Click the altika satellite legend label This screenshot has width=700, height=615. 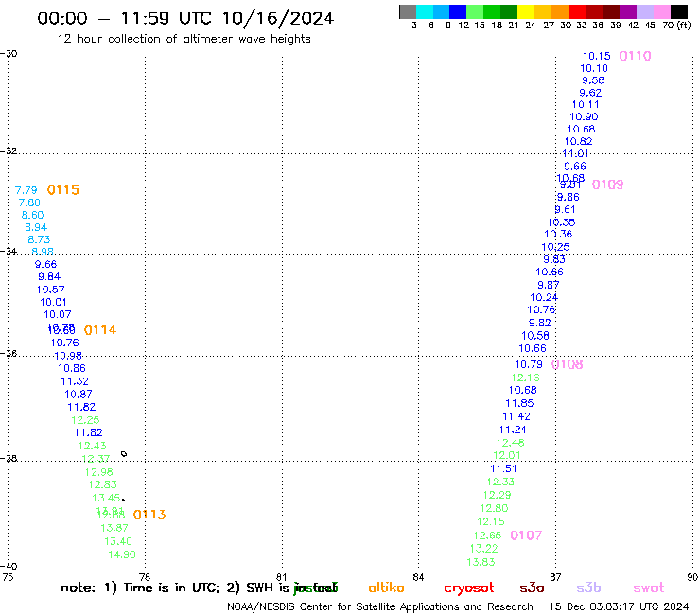386,588
